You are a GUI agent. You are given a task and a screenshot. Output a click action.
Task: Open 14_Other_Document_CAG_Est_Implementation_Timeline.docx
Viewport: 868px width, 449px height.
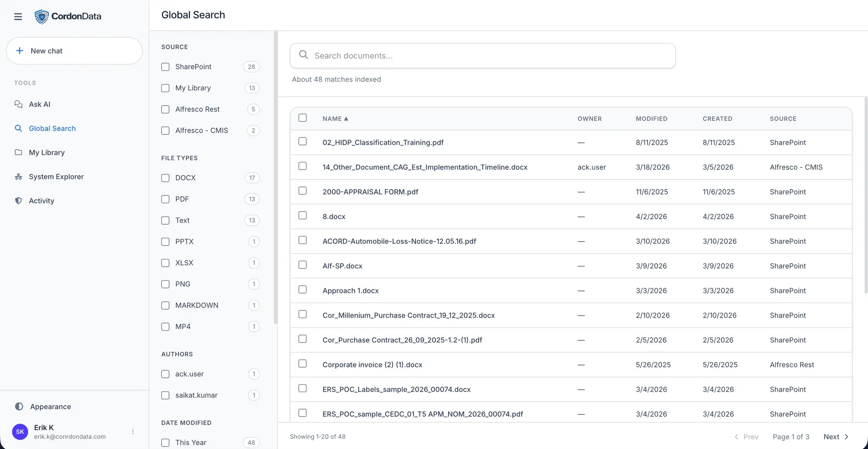pos(425,167)
